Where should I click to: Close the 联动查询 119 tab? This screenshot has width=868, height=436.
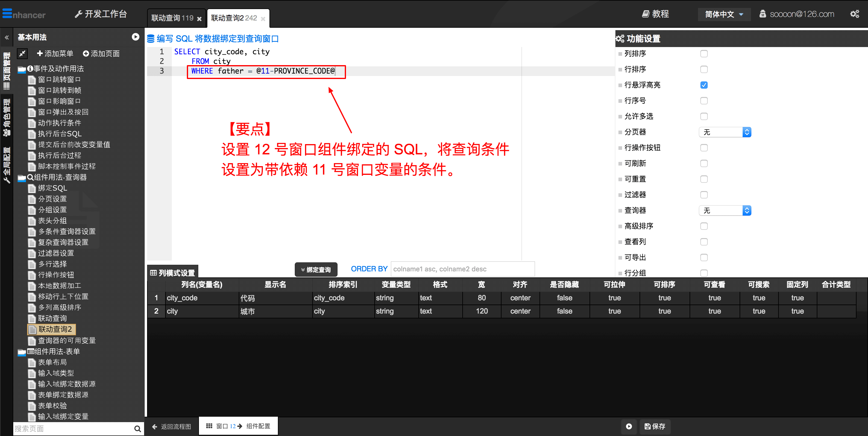(x=199, y=19)
